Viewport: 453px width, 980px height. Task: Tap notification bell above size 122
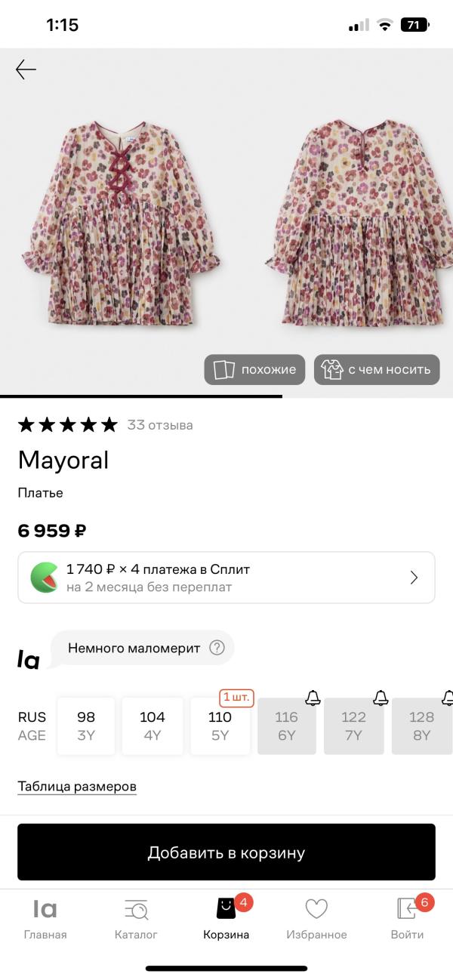[x=381, y=696]
